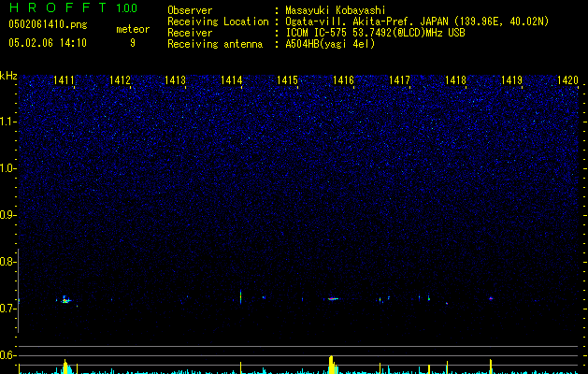Click the Receiving antenna label
The width and height of the screenshot is (588, 374).
(215, 44)
